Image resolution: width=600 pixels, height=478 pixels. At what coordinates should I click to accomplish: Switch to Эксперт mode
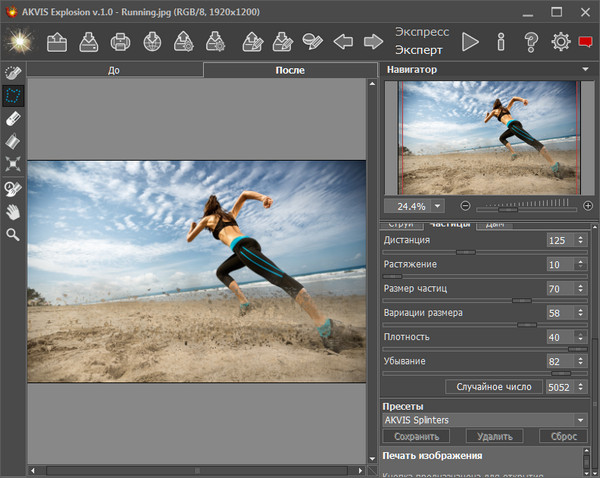click(x=419, y=50)
